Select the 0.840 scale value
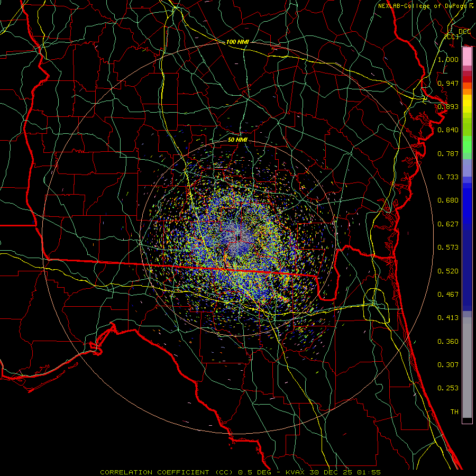476x476 pixels. coord(448,130)
